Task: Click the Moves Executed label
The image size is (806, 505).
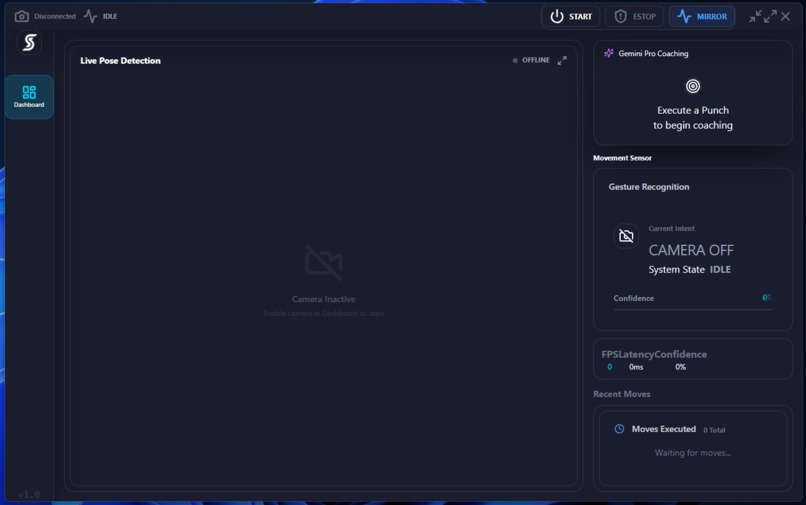Action: tap(664, 429)
